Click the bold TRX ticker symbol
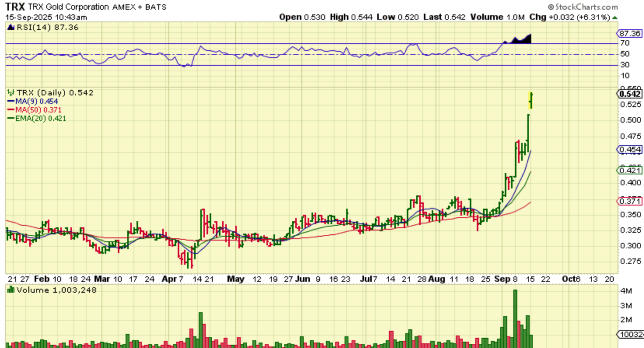644x348 pixels. coord(15,7)
